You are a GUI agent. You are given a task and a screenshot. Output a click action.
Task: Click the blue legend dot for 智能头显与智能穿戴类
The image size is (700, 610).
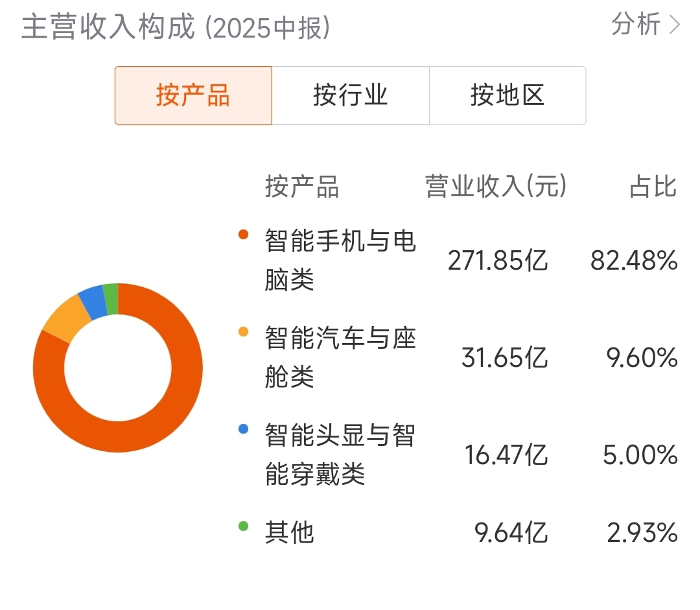(x=244, y=428)
